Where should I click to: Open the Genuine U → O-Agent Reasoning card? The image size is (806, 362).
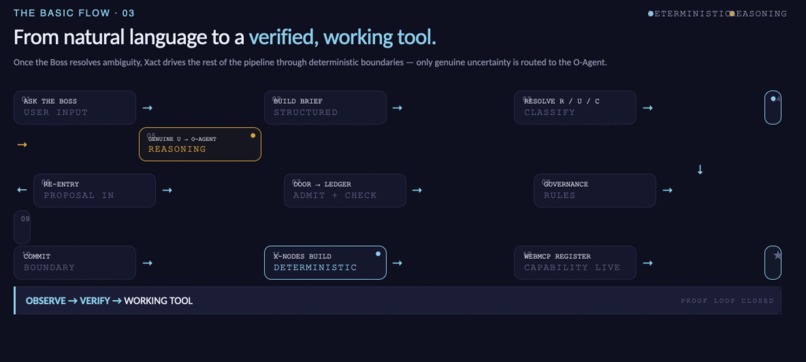(200, 144)
